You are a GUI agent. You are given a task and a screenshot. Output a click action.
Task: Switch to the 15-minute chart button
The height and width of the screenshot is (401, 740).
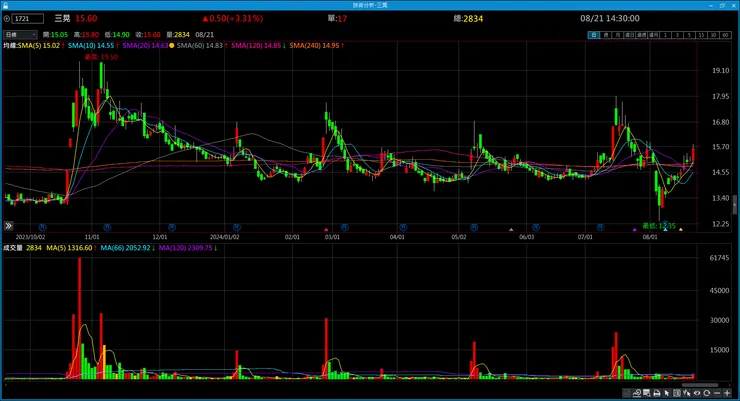[701, 35]
